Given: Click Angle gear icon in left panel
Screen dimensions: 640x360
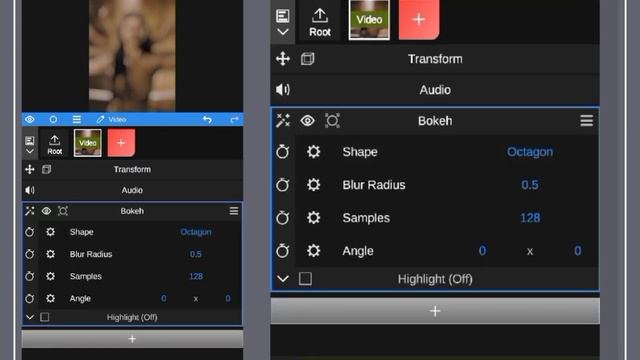Looking at the screenshot, I should click(x=50, y=298).
